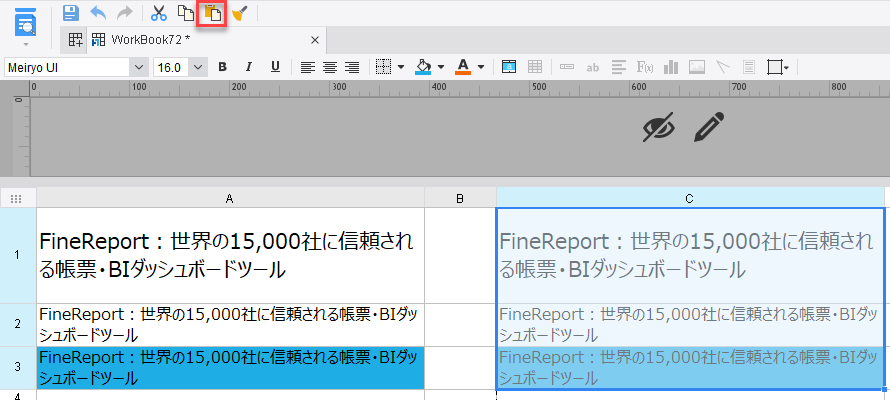Viewport: 890px width, 400px height.
Task: Select cell C2 gray FineReport text
Action: click(x=690, y=325)
